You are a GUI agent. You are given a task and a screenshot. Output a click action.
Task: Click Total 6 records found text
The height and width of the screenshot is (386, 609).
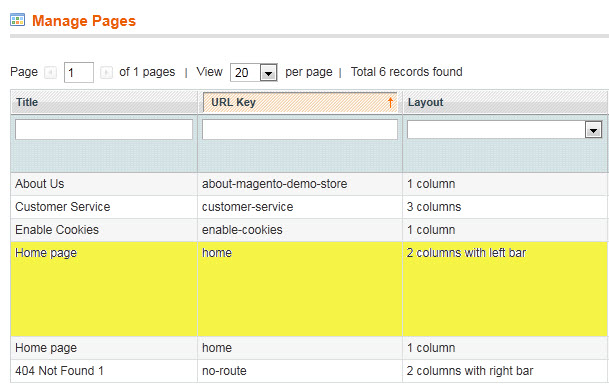[x=406, y=72]
